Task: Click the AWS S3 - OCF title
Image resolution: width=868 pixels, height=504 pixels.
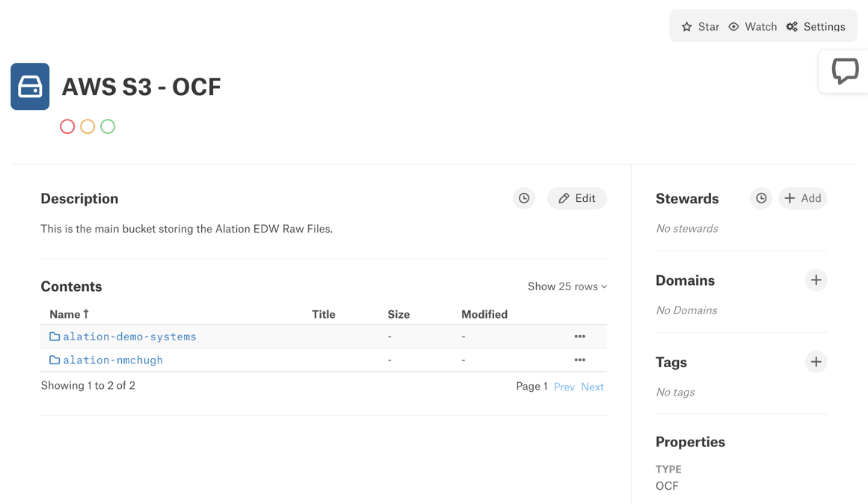Action: pos(141,87)
